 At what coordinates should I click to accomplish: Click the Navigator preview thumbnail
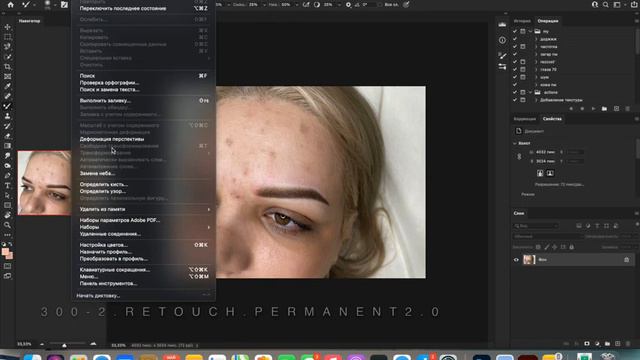[44, 182]
